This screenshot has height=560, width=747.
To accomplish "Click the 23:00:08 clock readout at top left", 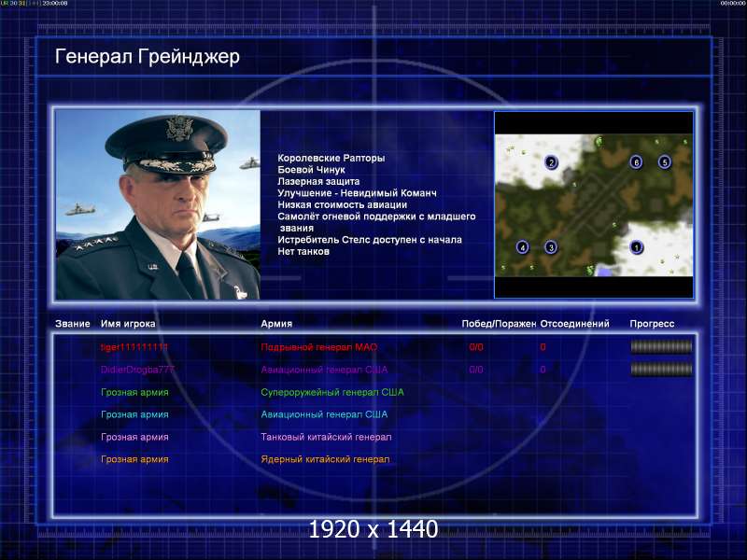I will pos(55,4).
